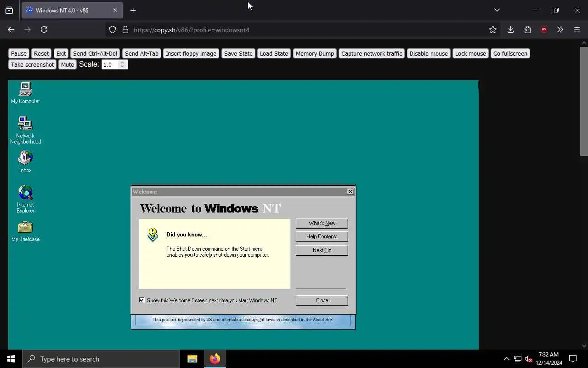Click Send Alt-Tab button

141,53
